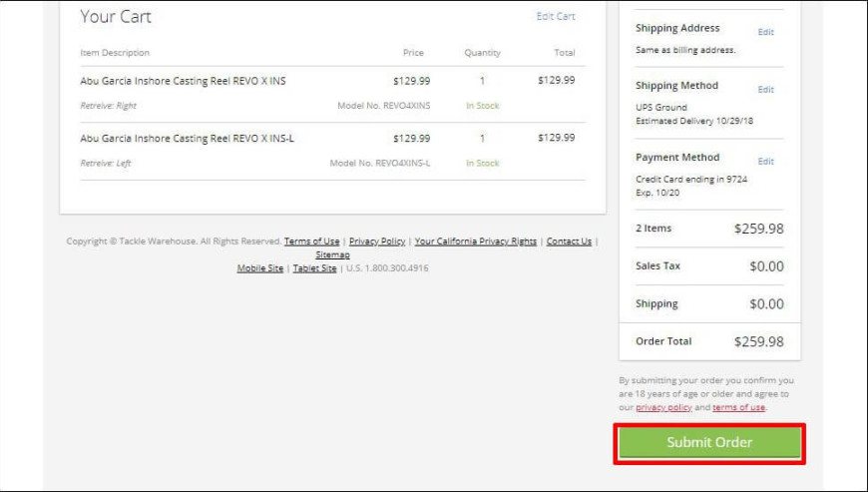Open the red terms of use link
Screen dimensions: 868x492
tap(738, 407)
